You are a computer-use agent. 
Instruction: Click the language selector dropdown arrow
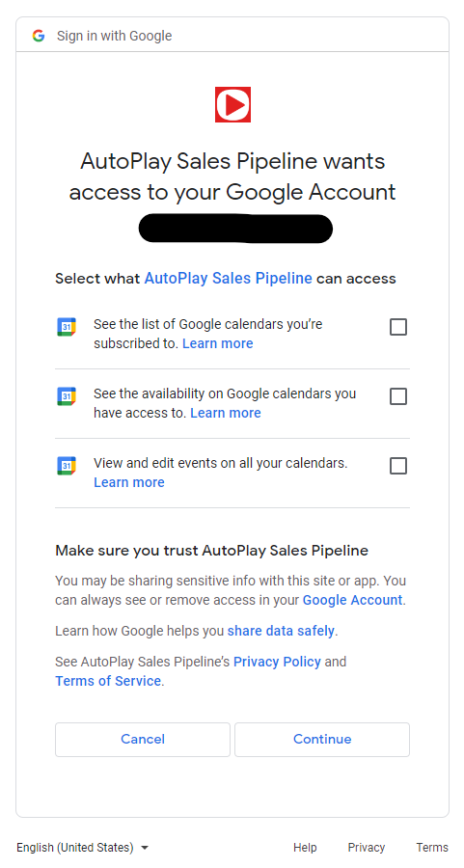click(x=145, y=848)
